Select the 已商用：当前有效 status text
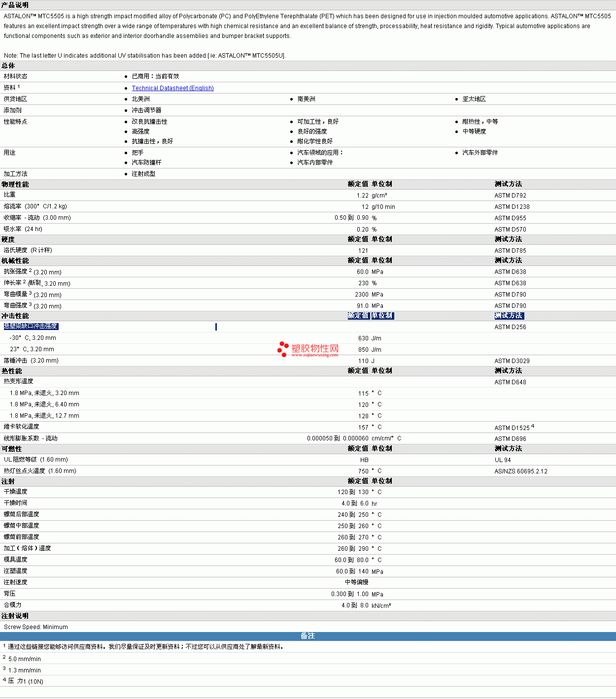Viewport: 616px width, 699px height. [x=155, y=76]
